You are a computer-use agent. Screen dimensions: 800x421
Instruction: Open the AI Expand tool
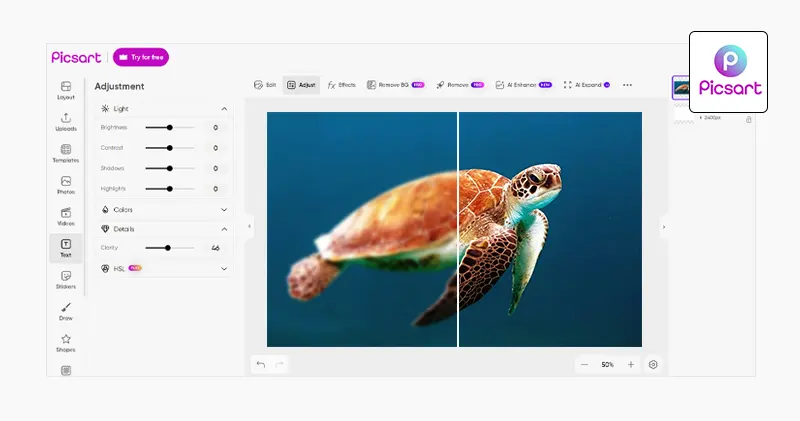[x=587, y=85]
